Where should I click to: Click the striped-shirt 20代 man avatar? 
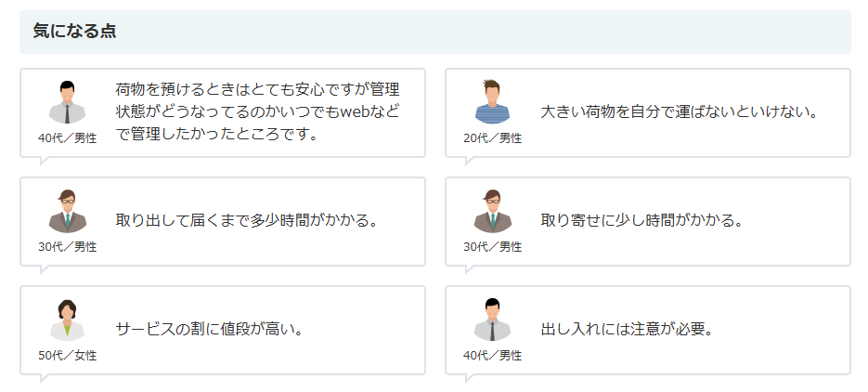coord(492,102)
